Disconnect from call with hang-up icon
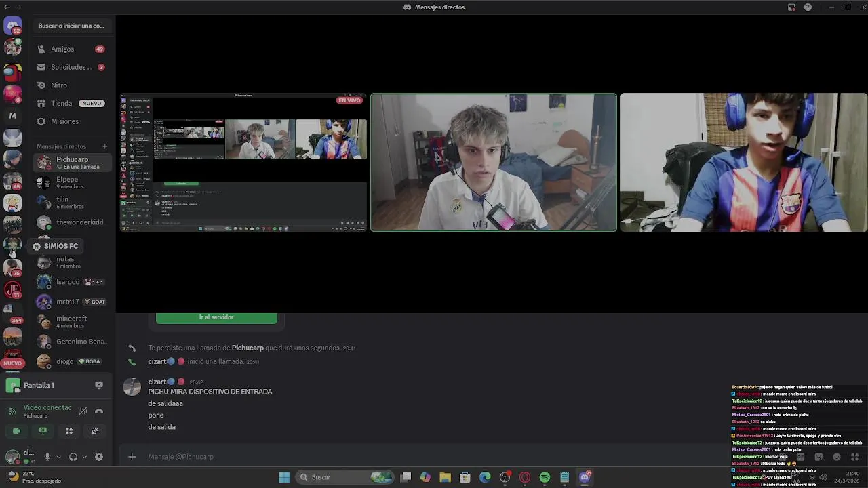 [99, 411]
